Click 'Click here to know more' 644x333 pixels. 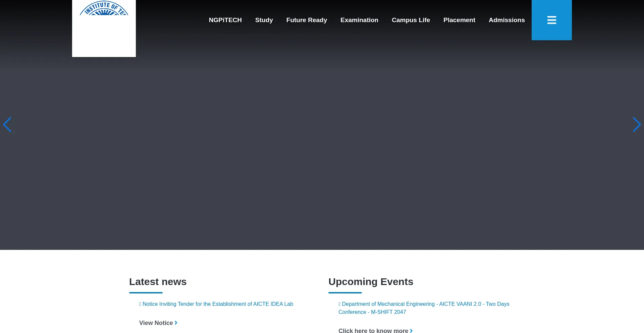tap(373, 331)
